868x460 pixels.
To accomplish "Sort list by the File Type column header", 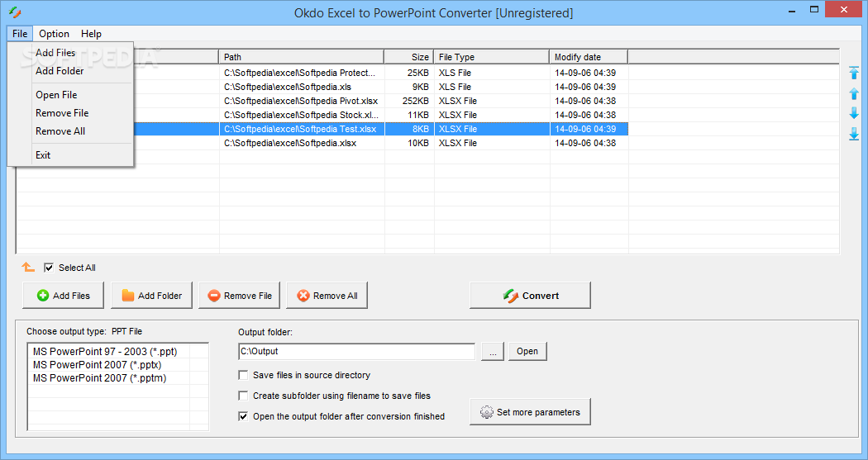I will [x=492, y=57].
